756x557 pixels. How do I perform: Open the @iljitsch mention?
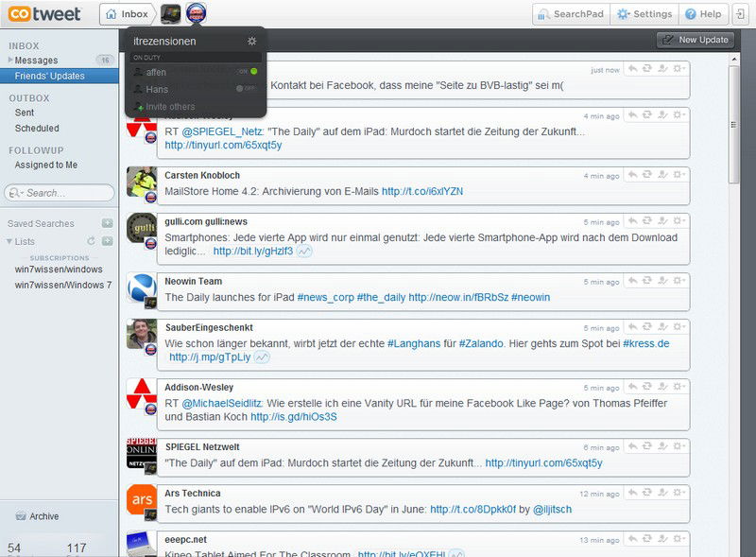point(552,509)
